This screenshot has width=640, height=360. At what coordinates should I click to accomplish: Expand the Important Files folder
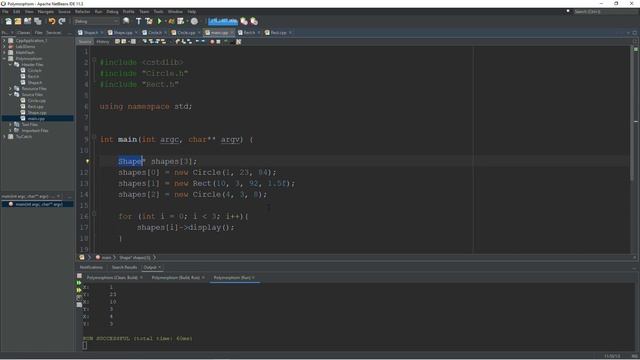pyautogui.click(x=10, y=131)
